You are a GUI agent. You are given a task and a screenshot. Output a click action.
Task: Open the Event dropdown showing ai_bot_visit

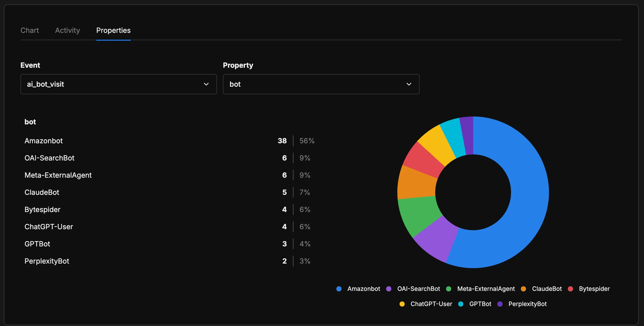(118, 84)
